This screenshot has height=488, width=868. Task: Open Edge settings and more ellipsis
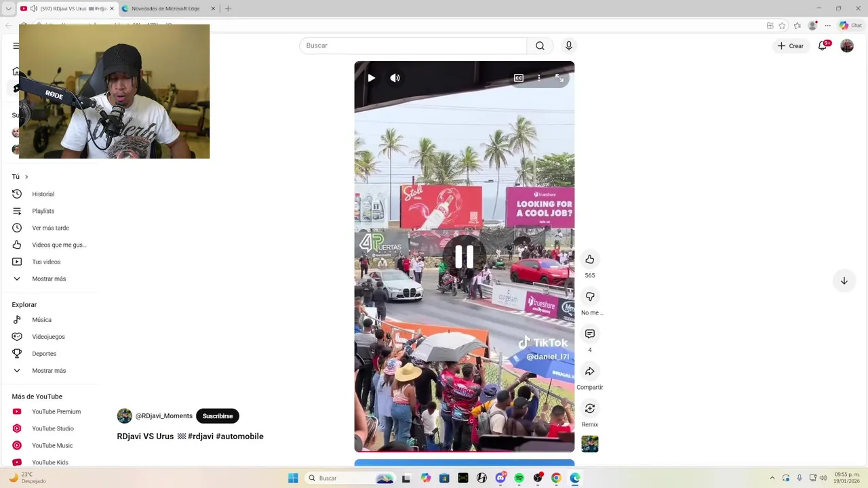click(x=828, y=26)
